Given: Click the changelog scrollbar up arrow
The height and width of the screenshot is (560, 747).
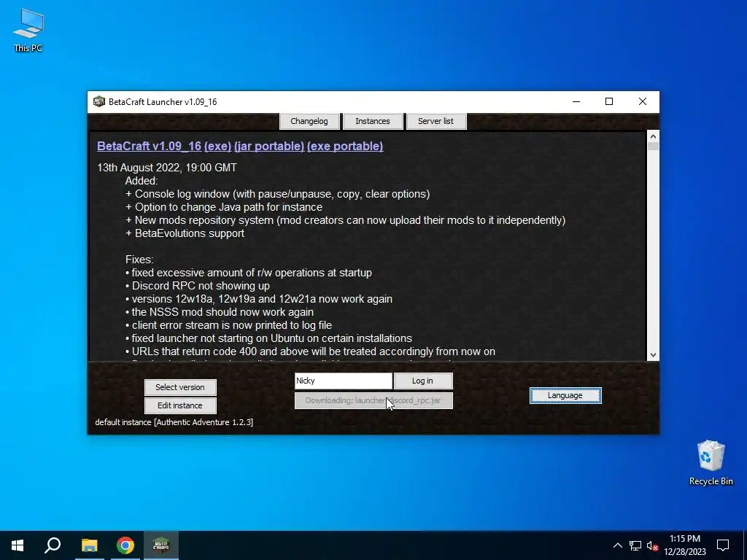Looking at the screenshot, I should (653, 136).
